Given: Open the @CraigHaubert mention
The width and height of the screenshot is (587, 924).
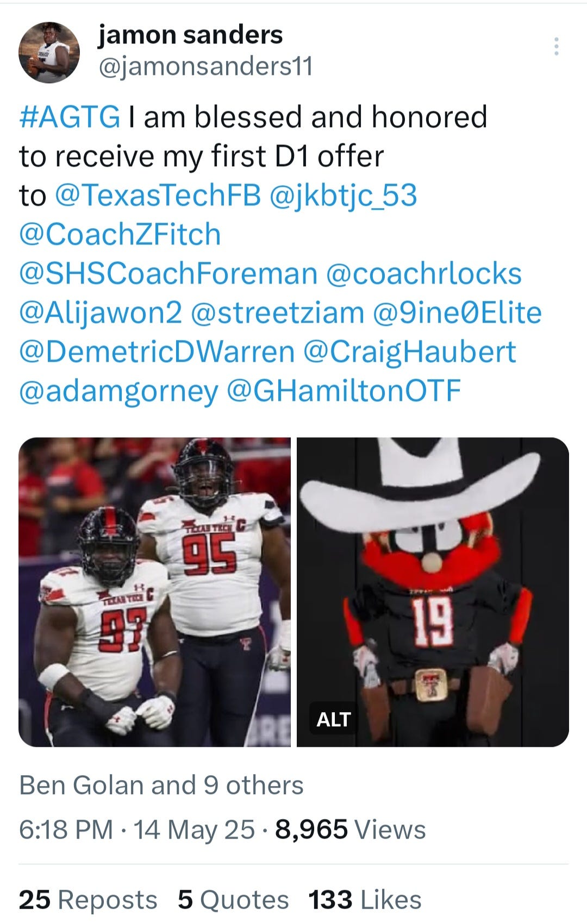Looking at the screenshot, I should click(x=410, y=352).
